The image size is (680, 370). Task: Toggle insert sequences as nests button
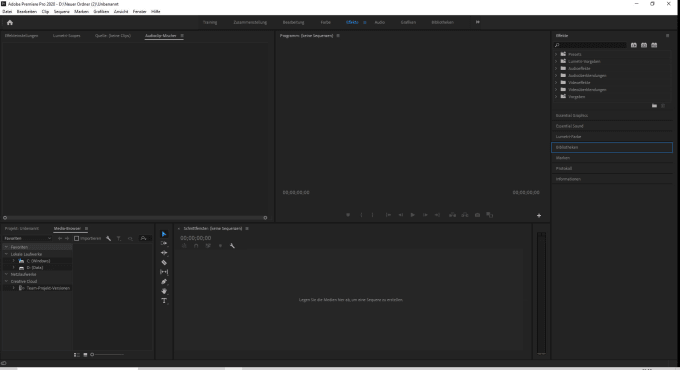pos(184,246)
